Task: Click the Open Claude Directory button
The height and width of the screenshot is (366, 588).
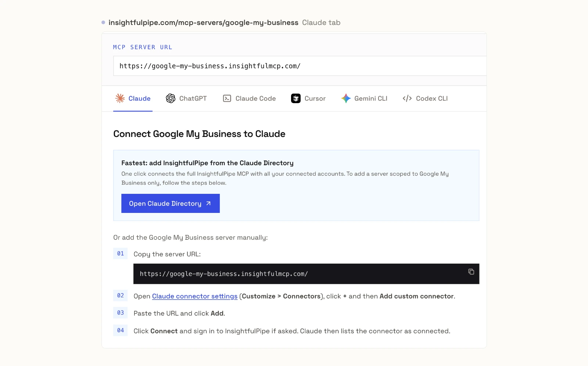Action: tap(171, 203)
